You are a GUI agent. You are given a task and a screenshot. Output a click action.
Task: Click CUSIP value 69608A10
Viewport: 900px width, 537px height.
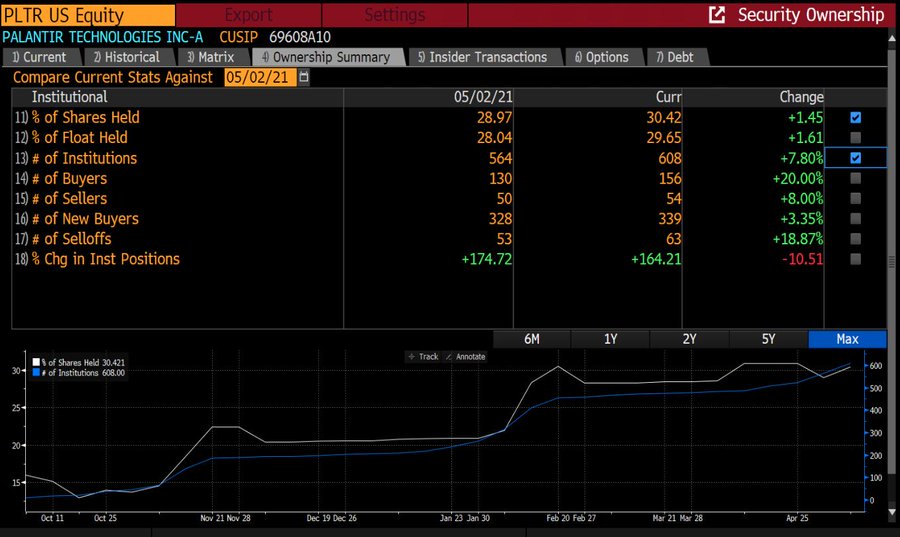pyautogui.click(x=300, y=37)
